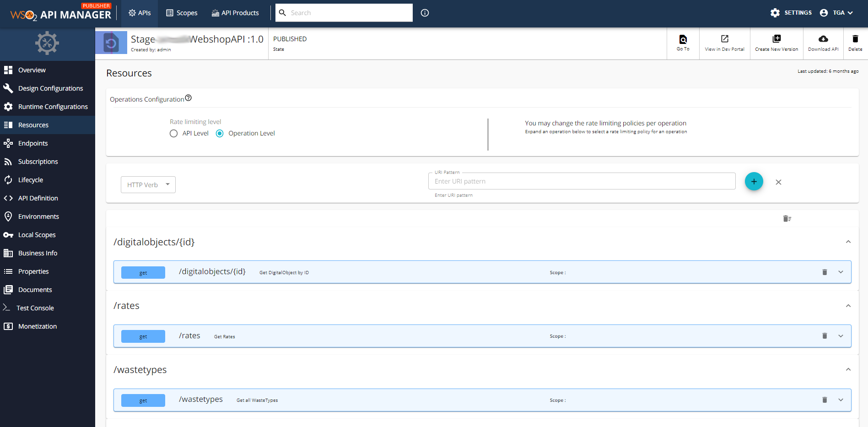
Task: Open the HTTP Verb dropdown
Action: [148, 185]
